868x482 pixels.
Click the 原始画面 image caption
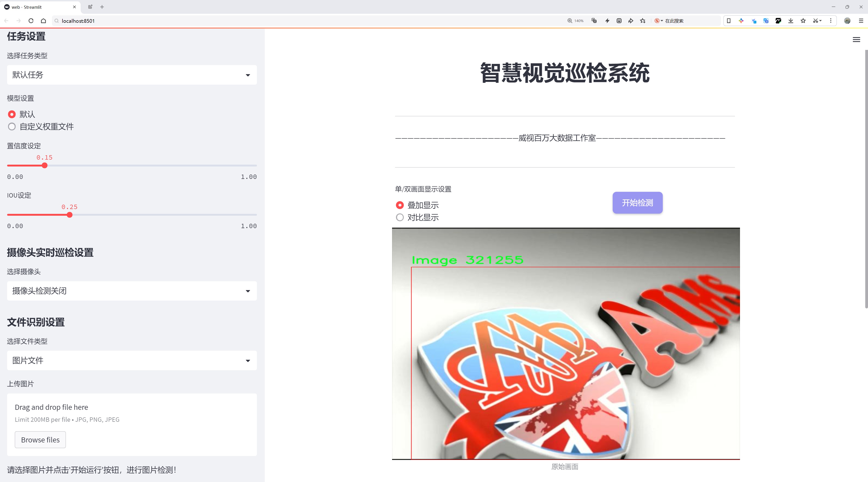tap(565, 467)
